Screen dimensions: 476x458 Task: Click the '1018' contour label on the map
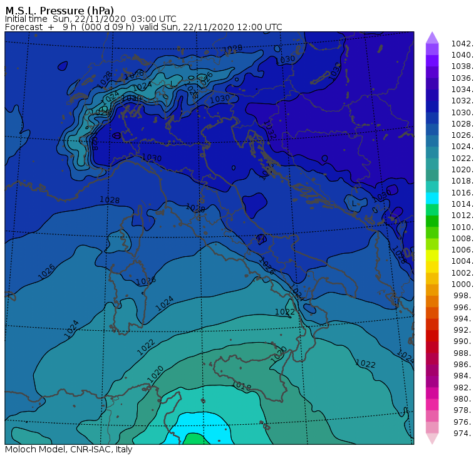click(242, 387)
